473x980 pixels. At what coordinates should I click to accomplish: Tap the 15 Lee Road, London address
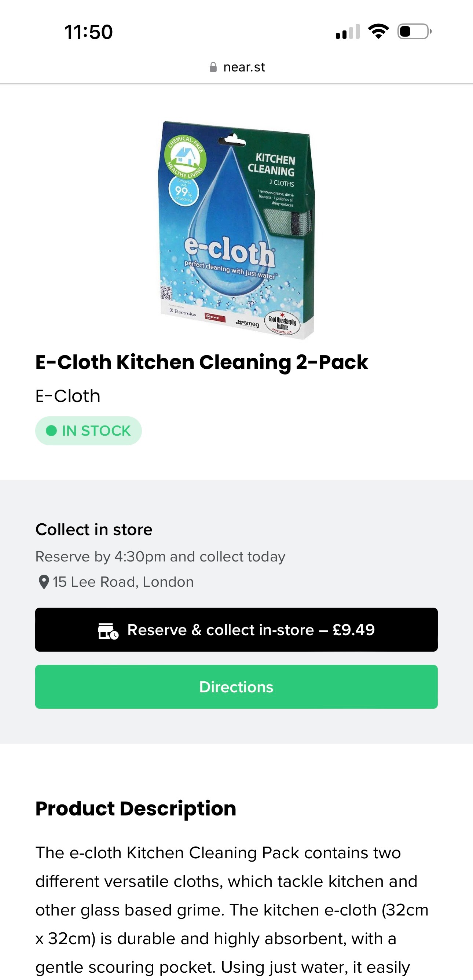(123, 582)
